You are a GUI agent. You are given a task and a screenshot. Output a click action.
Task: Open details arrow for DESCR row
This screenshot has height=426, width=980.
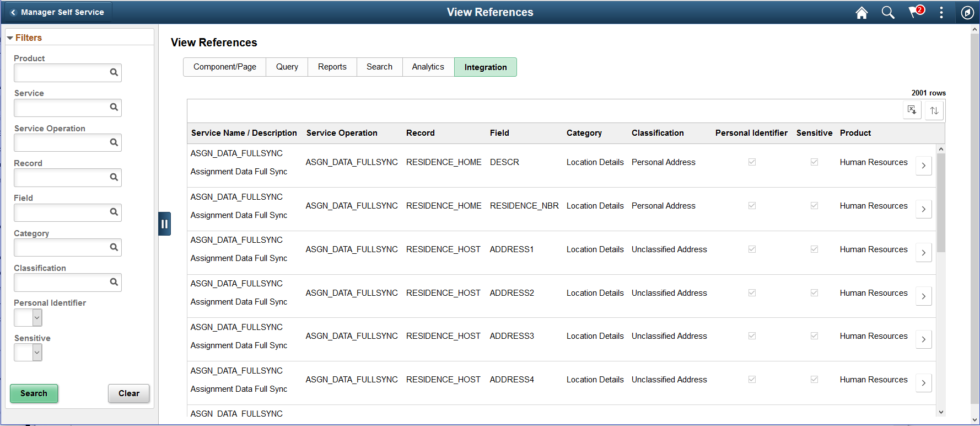pos(924,166)
